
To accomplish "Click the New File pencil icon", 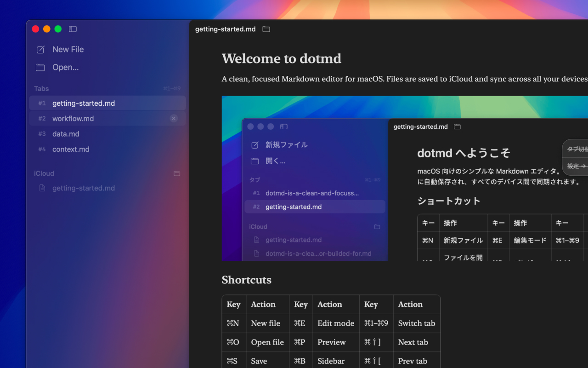I will (40, 50).
